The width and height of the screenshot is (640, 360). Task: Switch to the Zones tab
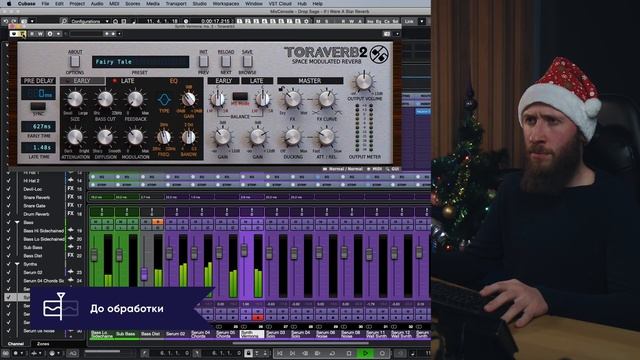click(x=43, y=344)
